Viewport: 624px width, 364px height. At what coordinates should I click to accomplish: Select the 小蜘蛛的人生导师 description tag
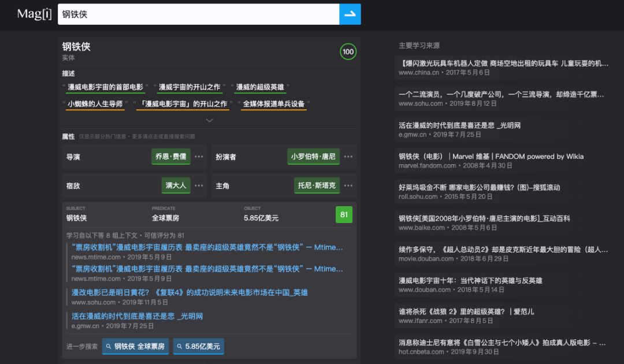click(95, 104)
